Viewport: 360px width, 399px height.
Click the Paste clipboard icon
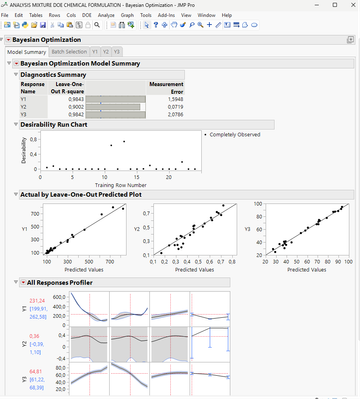click(70, 25)
